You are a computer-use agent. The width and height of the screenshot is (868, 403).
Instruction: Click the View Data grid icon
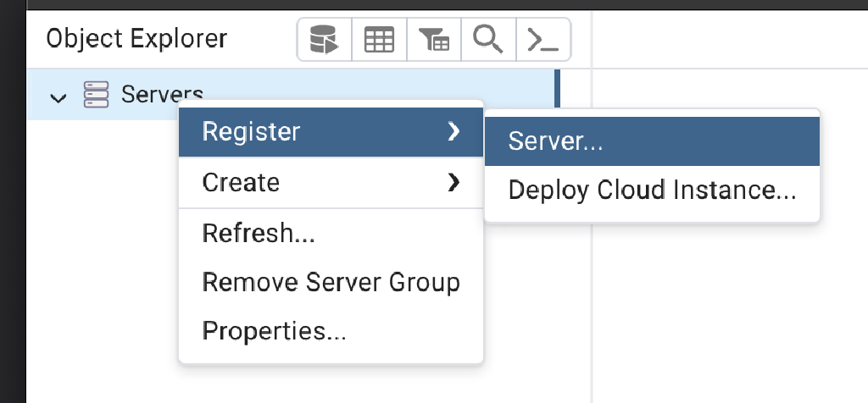(x=379, y=40)
